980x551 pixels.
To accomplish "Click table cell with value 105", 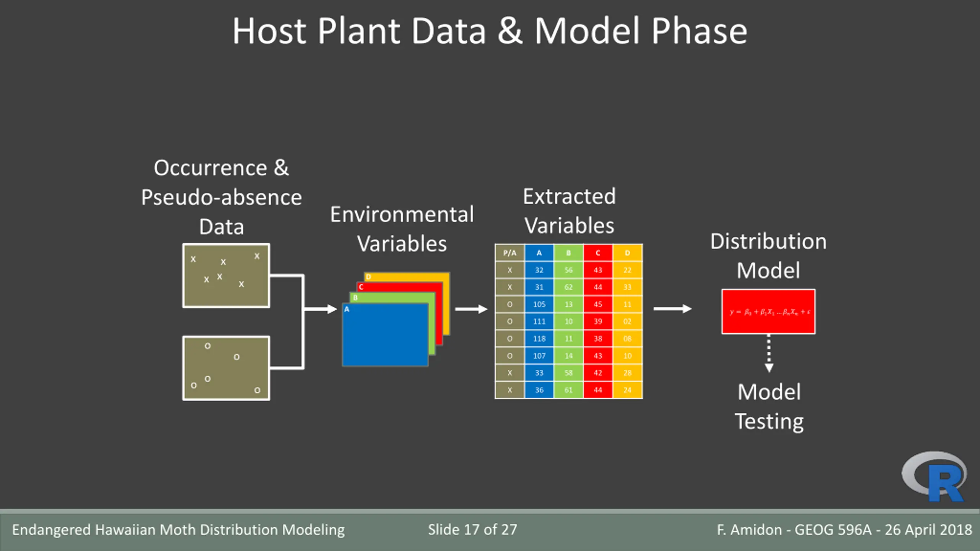I will point(539,305).
